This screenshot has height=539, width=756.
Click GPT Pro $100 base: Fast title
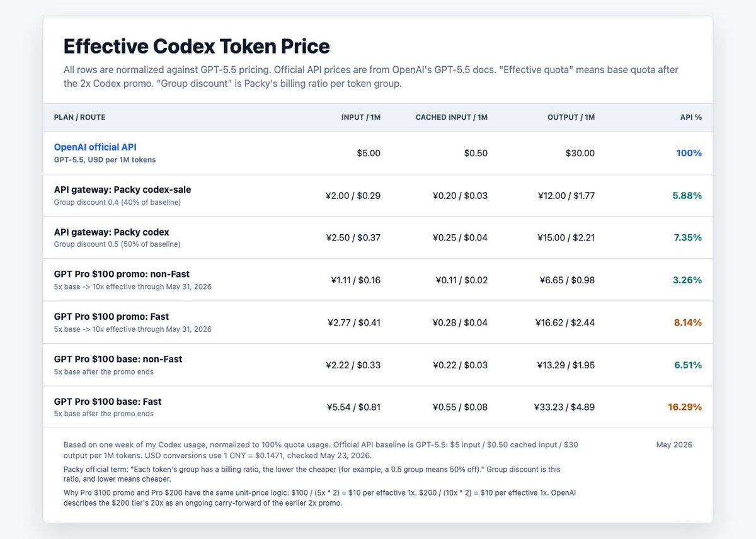(x=108, y=402)
